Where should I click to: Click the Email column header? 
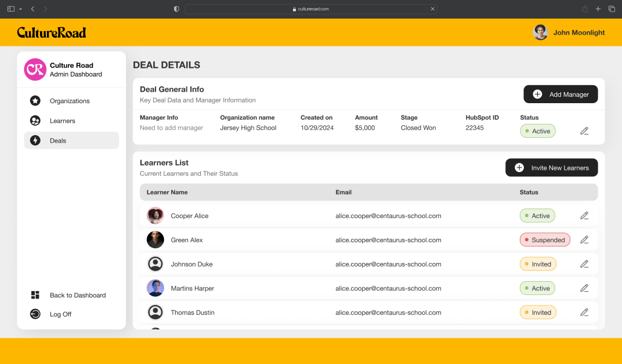pos(343,192)
